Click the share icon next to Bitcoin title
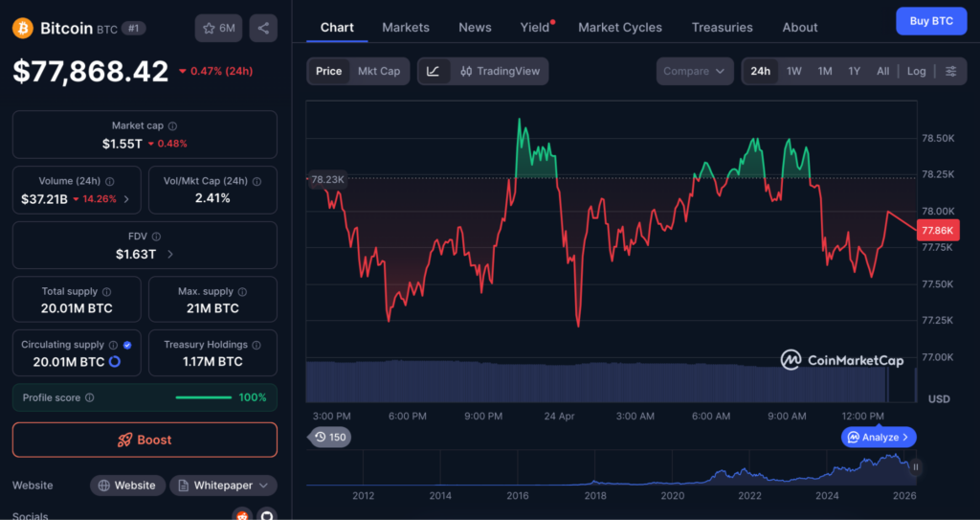 tap(263, 28)
